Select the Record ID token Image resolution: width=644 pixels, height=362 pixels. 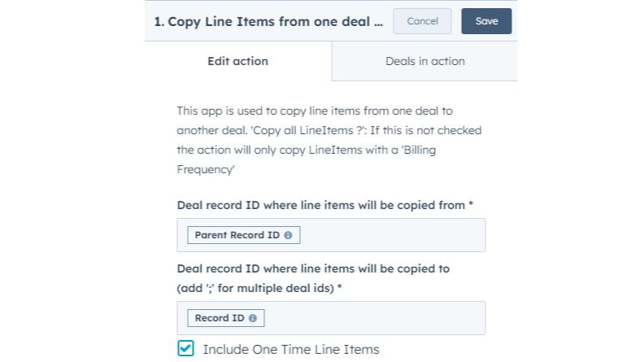[220, 318]
